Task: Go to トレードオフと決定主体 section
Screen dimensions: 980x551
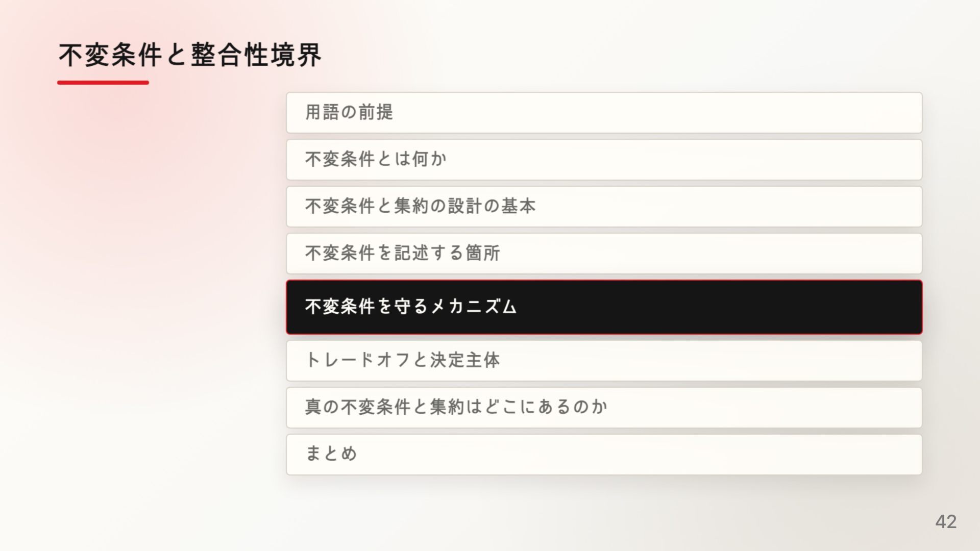Action: (x=604, y=361)
